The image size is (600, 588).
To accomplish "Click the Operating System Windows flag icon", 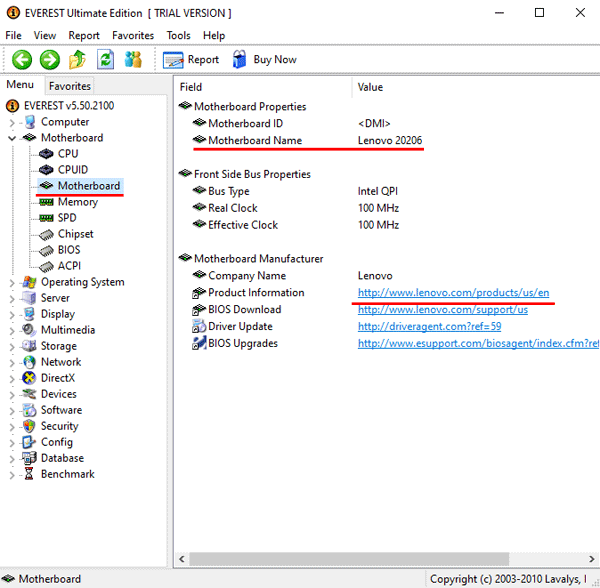I will click(x=29, y=282).
